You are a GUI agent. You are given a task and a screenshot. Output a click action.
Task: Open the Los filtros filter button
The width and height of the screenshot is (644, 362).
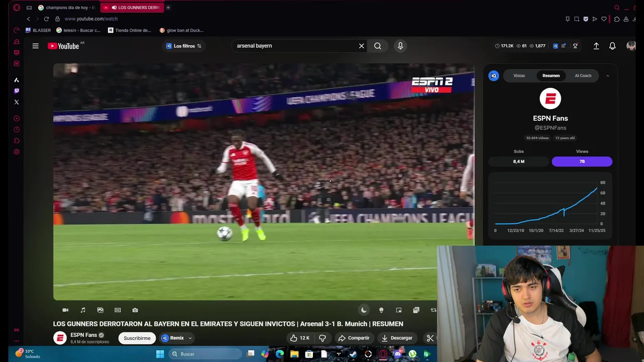(184, 46)
